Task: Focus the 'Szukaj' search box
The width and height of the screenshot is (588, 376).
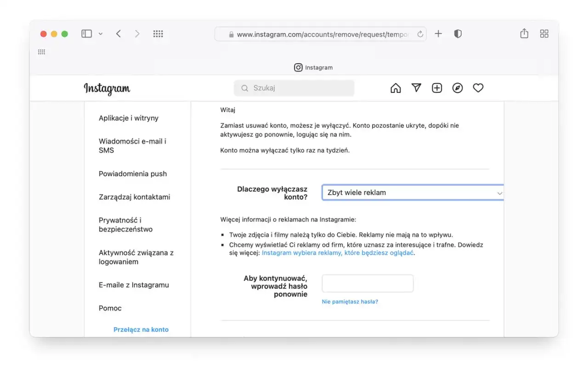Action: coord(294,88)
